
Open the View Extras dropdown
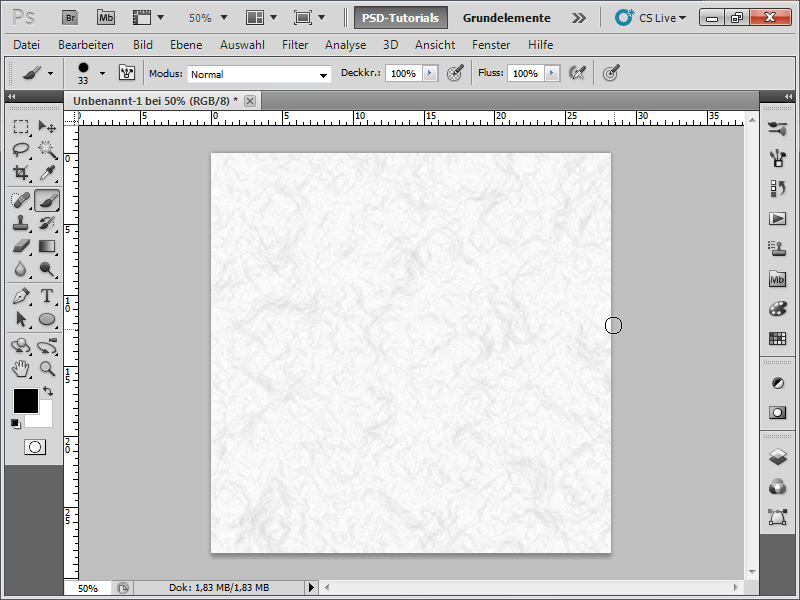148,18
